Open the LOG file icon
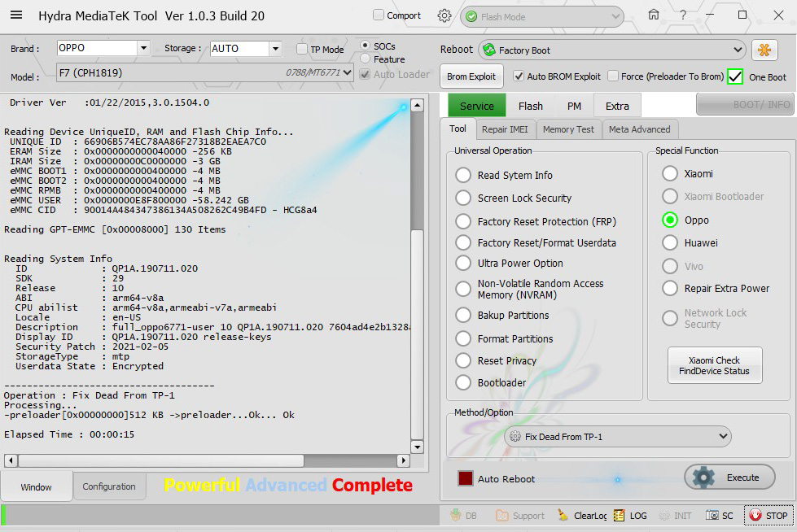797x532 pixels. point(619,515)
